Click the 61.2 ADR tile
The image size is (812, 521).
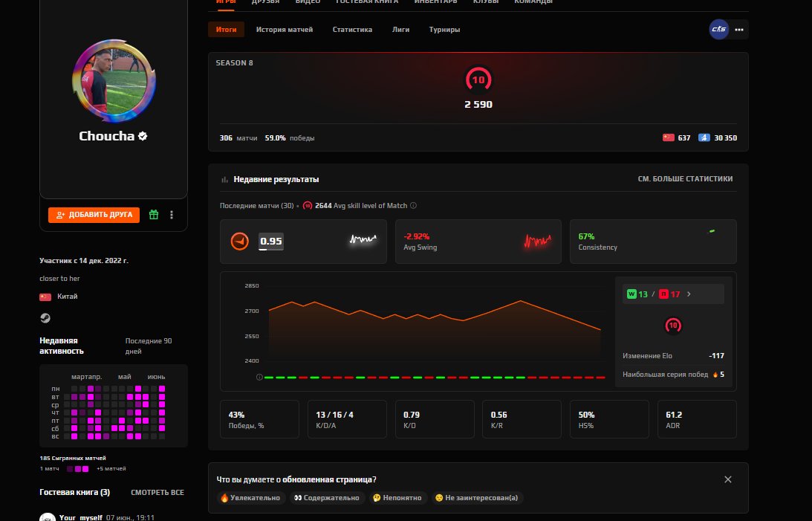tap(697, 419)
